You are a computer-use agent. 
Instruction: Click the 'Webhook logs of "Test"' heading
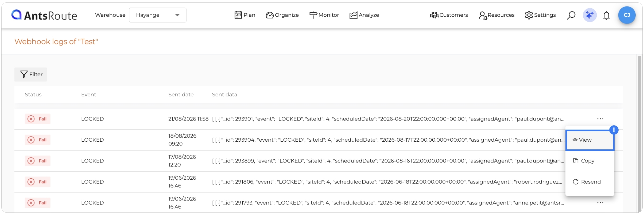click(56, 42)
